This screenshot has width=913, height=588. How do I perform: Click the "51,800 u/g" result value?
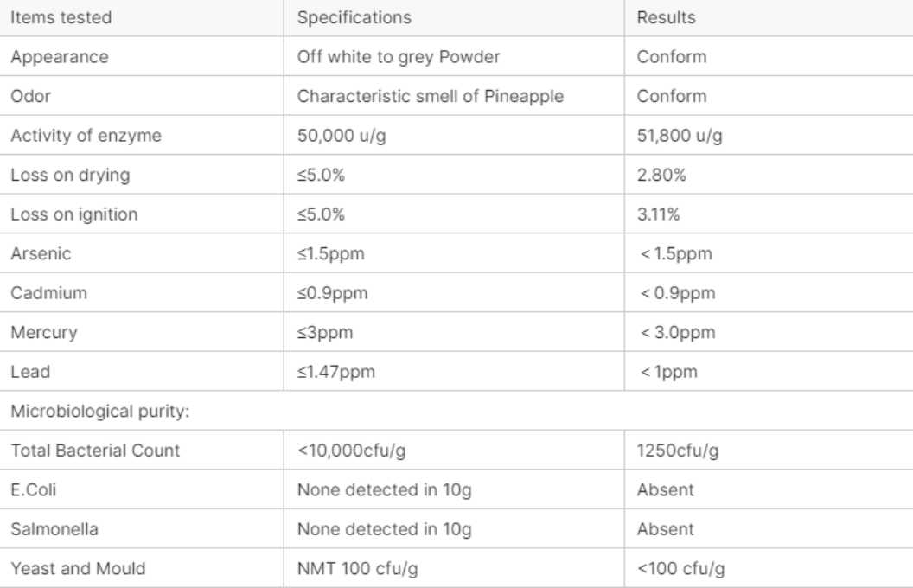click(x=680, y=136)
